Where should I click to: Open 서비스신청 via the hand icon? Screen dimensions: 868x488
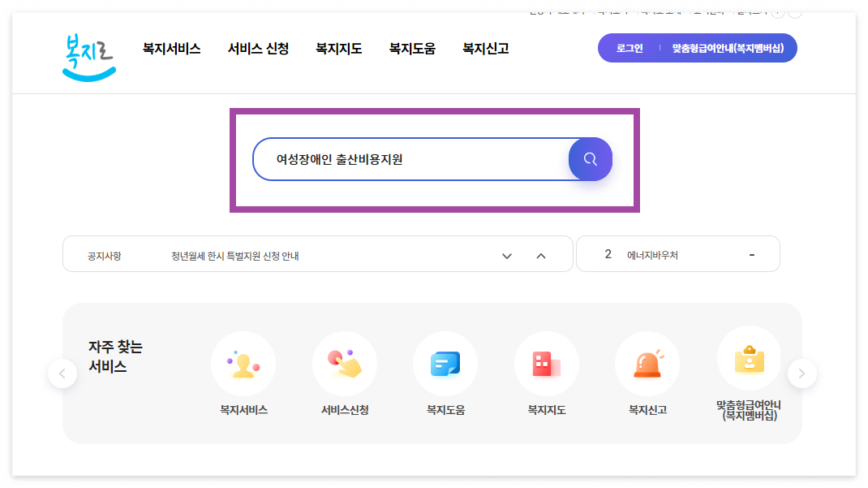click(344, 364)
